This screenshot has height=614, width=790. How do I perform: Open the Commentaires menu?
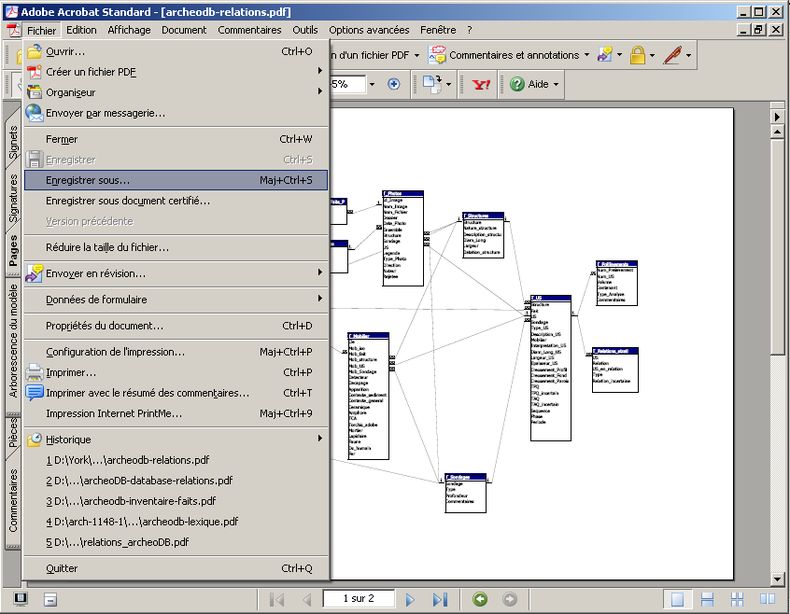[249, 30]
